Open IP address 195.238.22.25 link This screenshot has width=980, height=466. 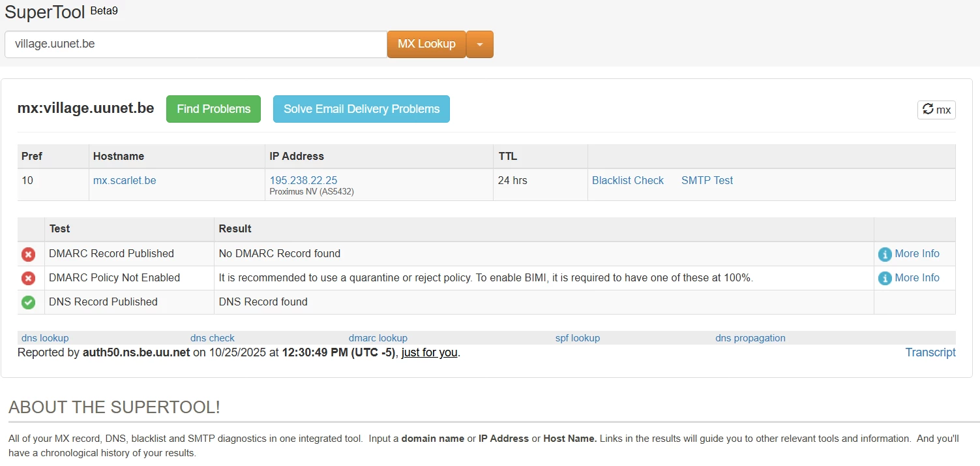click(x=303, y=180)
